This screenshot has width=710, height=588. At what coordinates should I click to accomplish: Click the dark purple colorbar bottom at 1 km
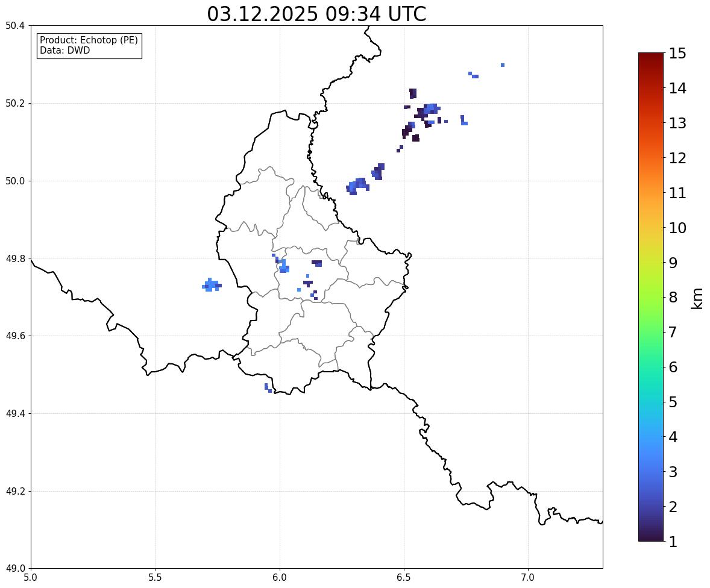651,537
